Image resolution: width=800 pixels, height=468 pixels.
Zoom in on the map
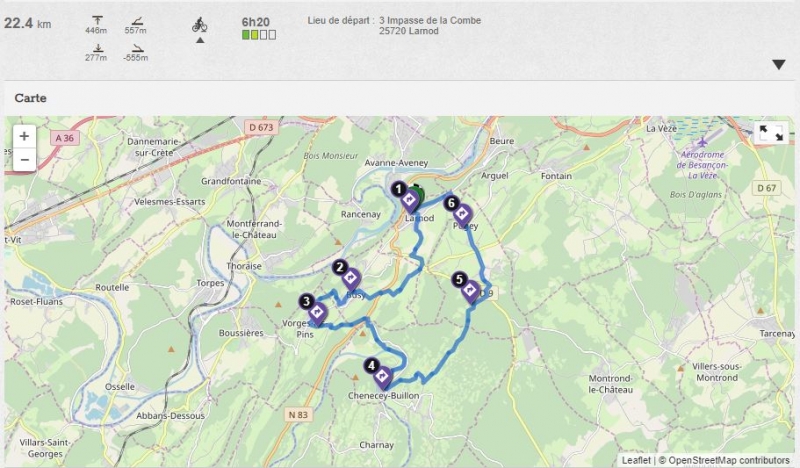point(24,137)
